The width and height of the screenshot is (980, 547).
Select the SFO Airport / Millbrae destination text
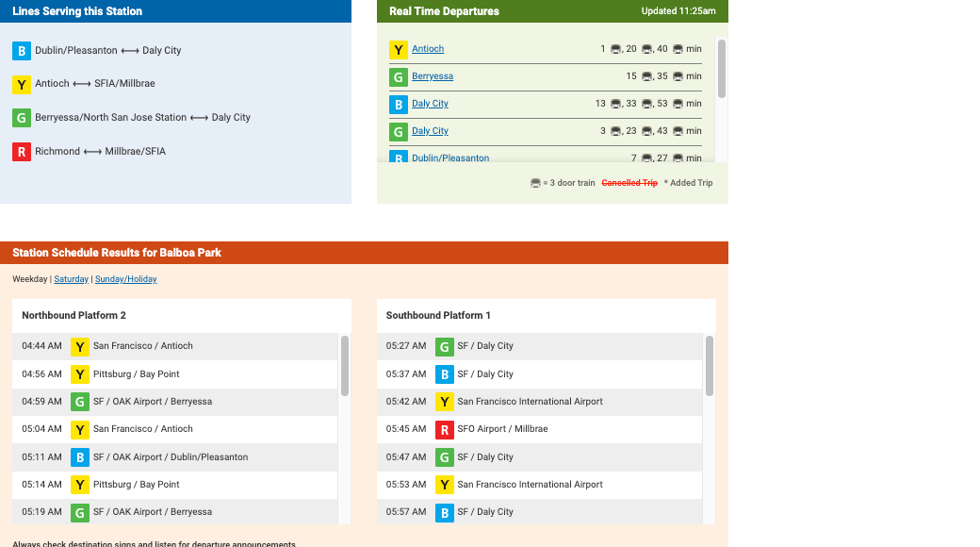pos(502,429)
